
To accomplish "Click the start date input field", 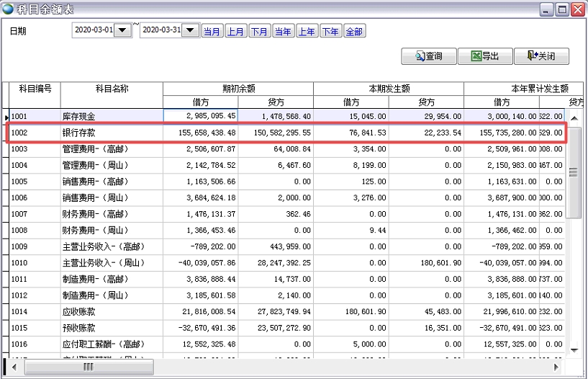I will click(x=94, y=30).
